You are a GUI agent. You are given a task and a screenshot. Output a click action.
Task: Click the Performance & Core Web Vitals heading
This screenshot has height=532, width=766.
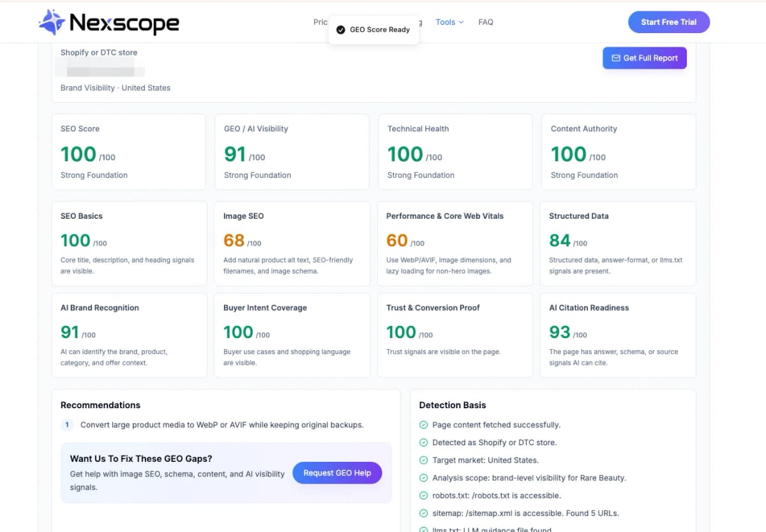tap(445, 216)
